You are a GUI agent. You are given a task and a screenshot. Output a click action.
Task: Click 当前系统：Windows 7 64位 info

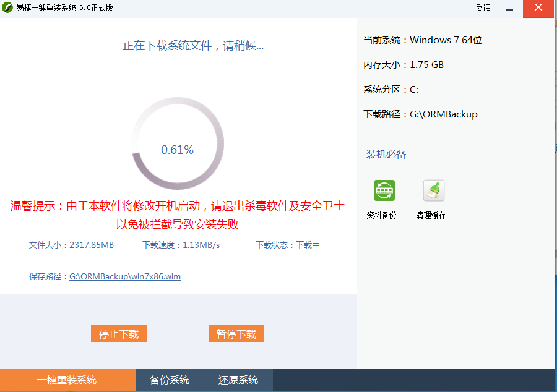(x=423, y=40)
